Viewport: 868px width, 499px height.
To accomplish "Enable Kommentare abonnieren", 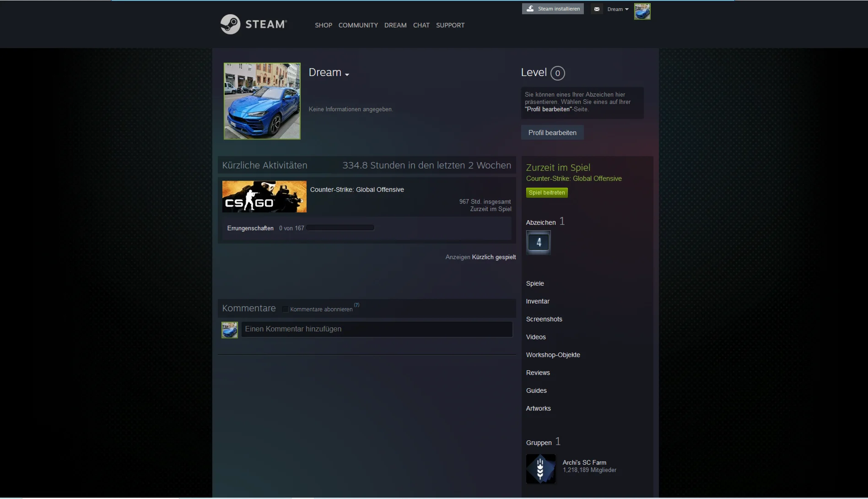I will (285, 309).
